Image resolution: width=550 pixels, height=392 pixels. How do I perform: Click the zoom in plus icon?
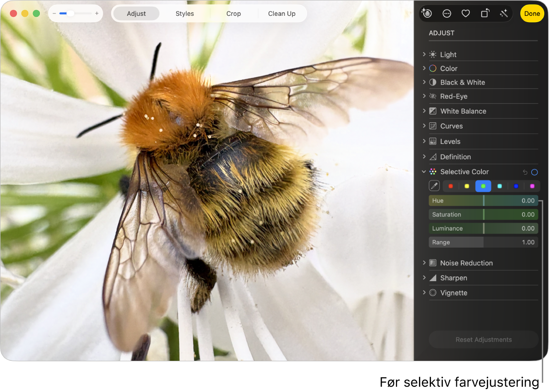pos(97,13)
